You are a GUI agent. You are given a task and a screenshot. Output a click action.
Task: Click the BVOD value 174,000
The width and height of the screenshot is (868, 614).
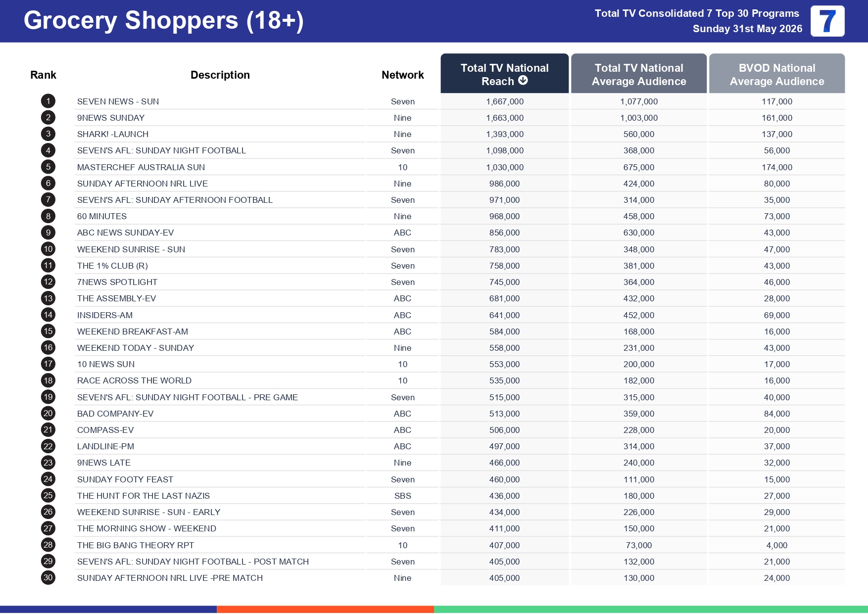click(x=777, y=167)
